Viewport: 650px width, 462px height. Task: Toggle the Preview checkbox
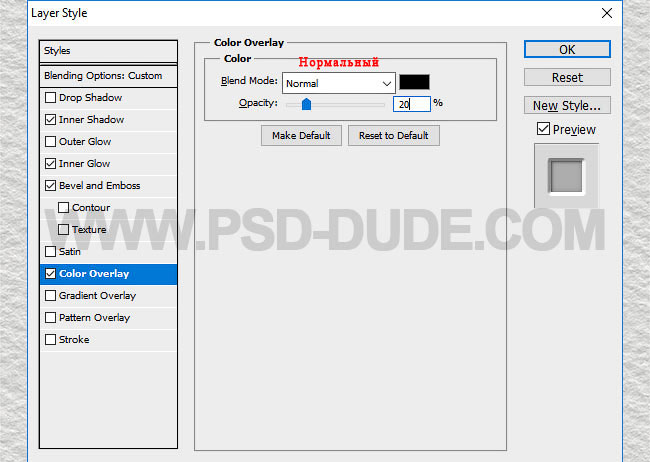[x=543, y=129]
